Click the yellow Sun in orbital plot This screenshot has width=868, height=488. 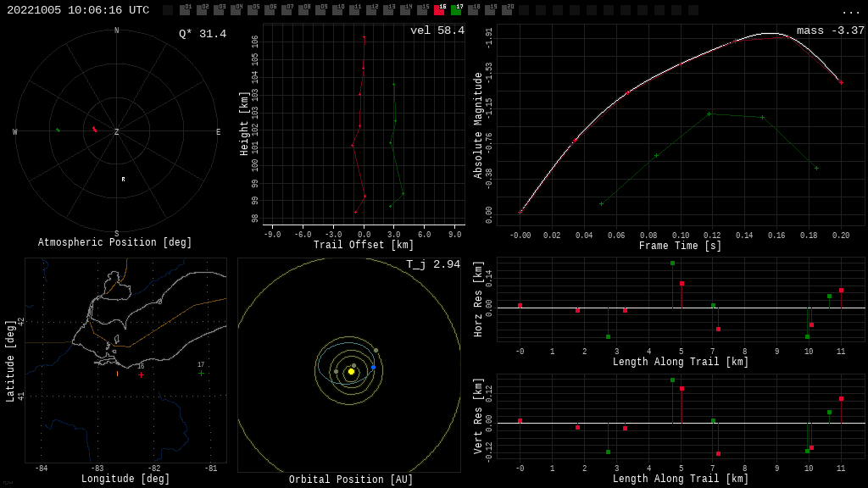pyautogui.click(x=351, y=372)
